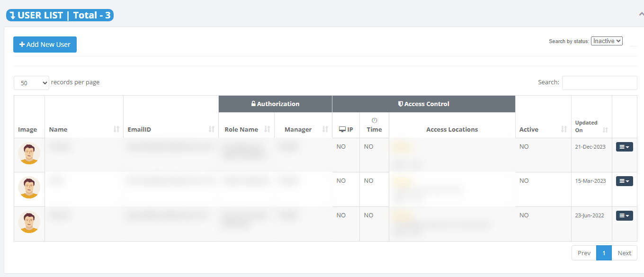Click the Authorization group header
Viewport: 644px width, 277px height.
pos(275,104)
